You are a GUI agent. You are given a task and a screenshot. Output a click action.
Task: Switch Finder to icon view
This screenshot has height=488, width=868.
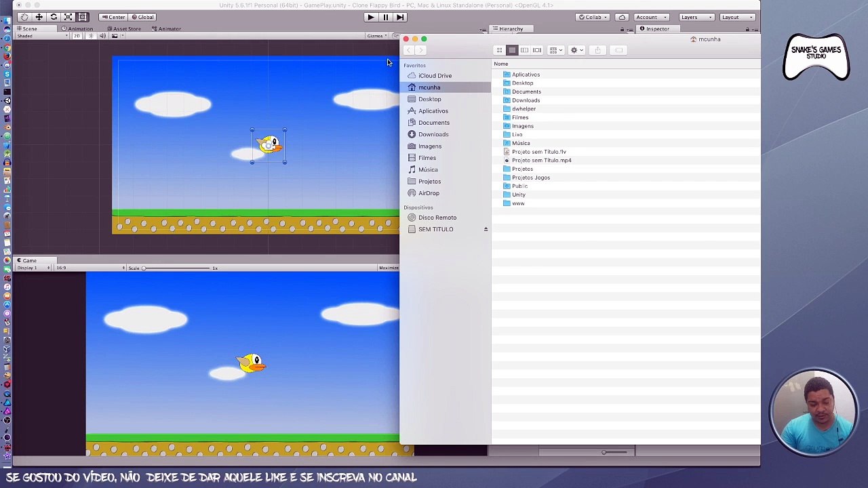click(x=499, y=50)
